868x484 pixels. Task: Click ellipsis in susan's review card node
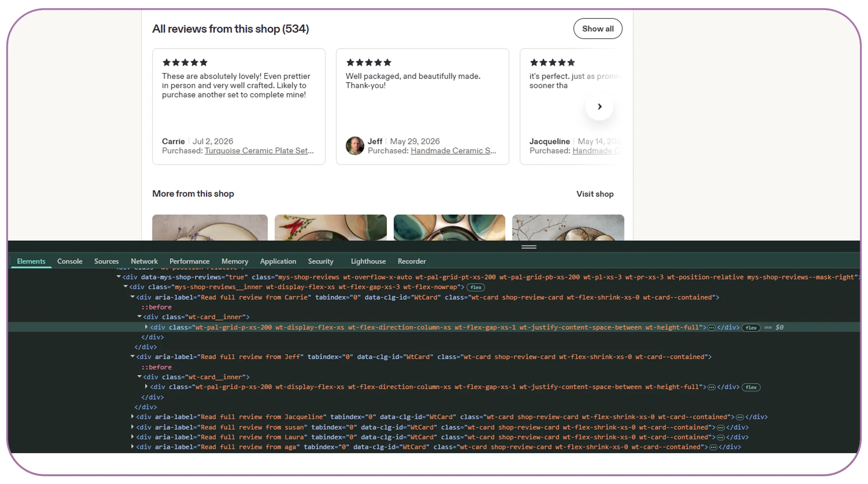[721, 427]
